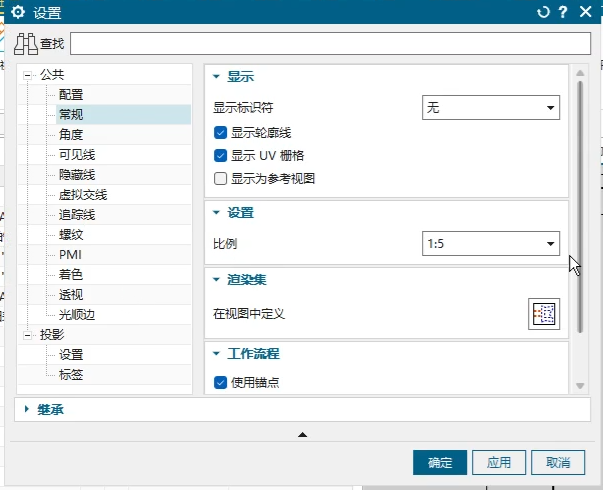Click the gear icon in the title bar

coord(18,12)
